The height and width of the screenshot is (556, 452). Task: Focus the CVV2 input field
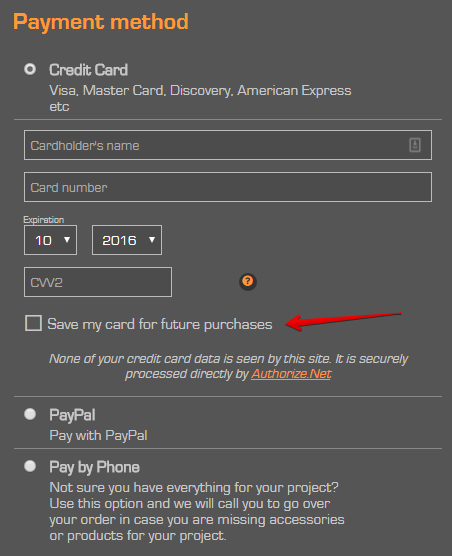click(x=98, y=282)
